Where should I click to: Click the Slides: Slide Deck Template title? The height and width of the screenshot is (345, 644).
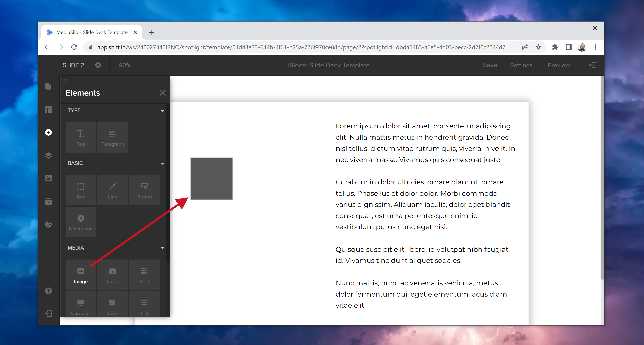[x=329, y=65]
